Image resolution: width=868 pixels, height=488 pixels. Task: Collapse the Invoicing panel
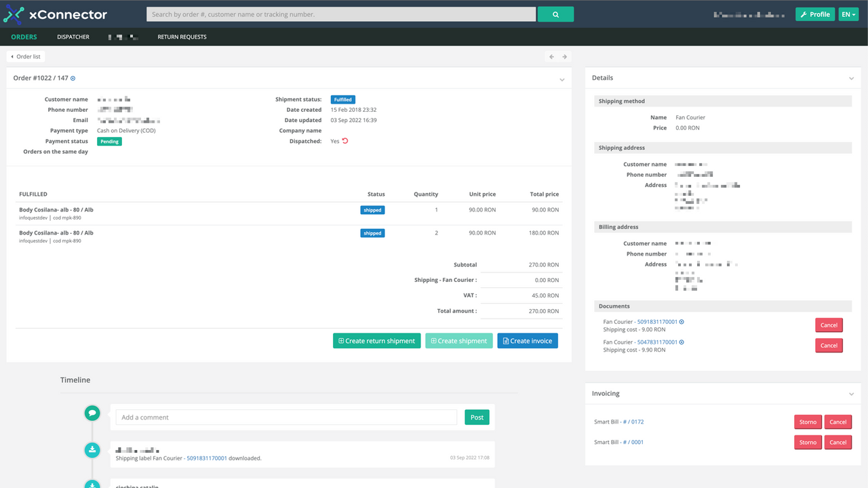[851, 394]
